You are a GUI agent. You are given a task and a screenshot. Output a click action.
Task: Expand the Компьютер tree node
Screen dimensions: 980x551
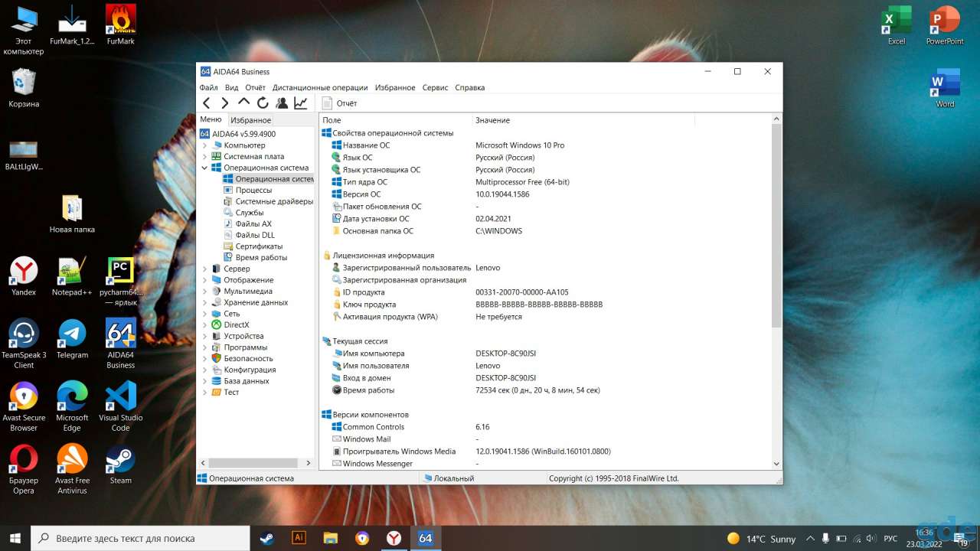(204, 145)
